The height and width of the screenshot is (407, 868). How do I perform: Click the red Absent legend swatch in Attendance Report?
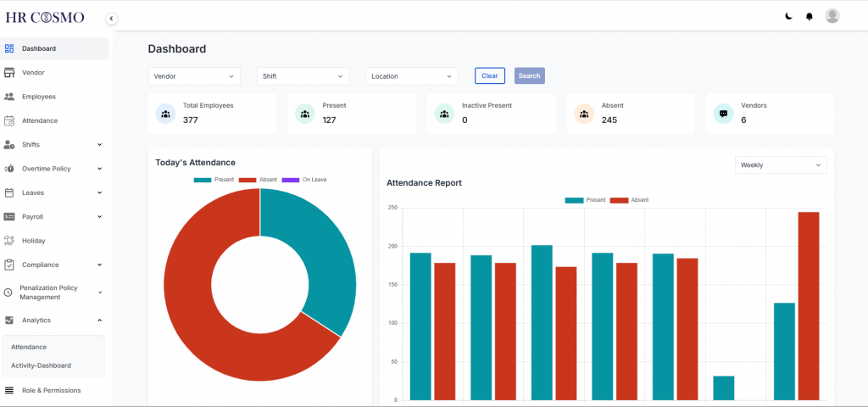619,200
